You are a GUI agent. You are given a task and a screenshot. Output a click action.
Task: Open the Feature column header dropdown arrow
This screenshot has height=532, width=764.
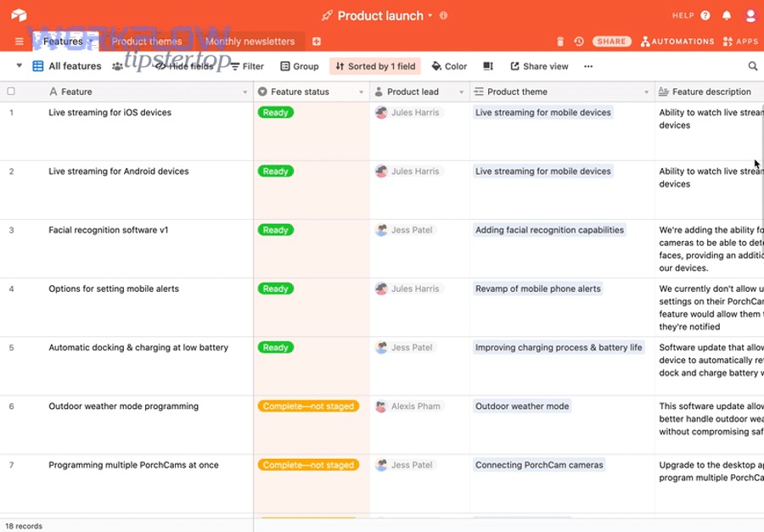[244, 92]
